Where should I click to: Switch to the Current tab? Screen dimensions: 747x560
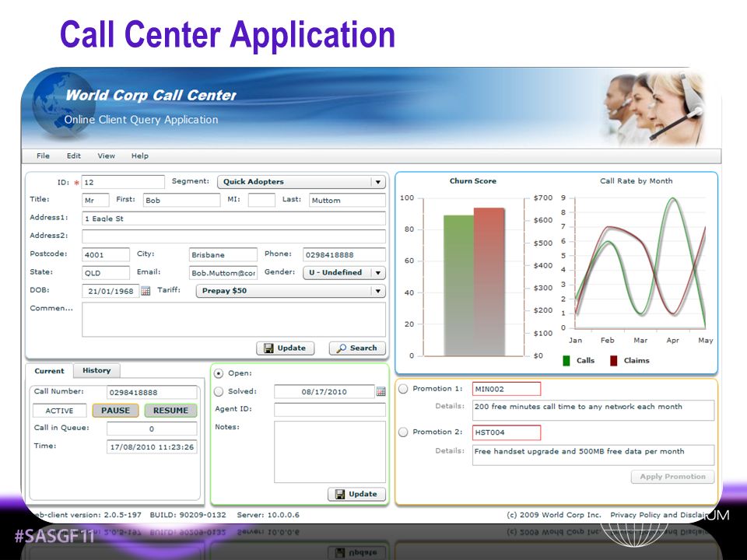tap(49, 371)
